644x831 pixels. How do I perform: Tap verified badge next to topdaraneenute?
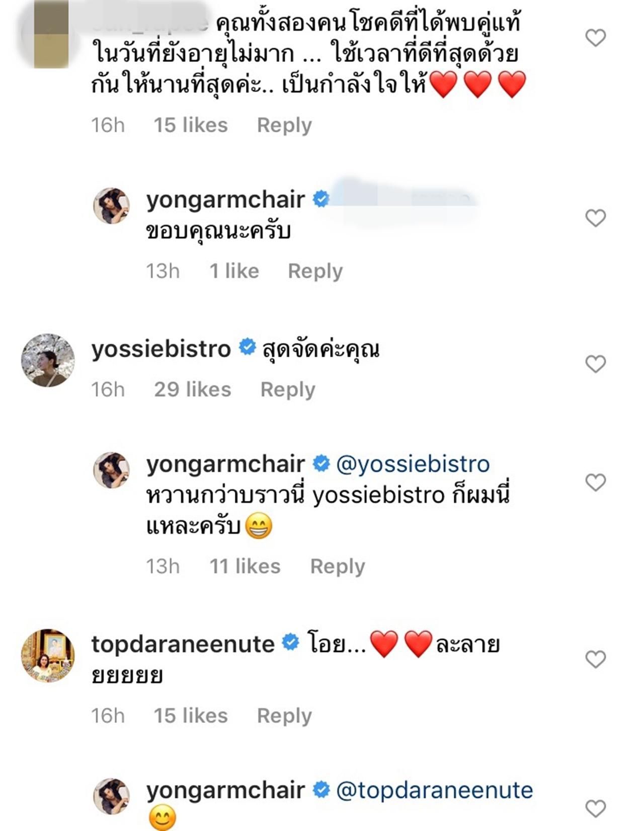click(x=290, y=642)
